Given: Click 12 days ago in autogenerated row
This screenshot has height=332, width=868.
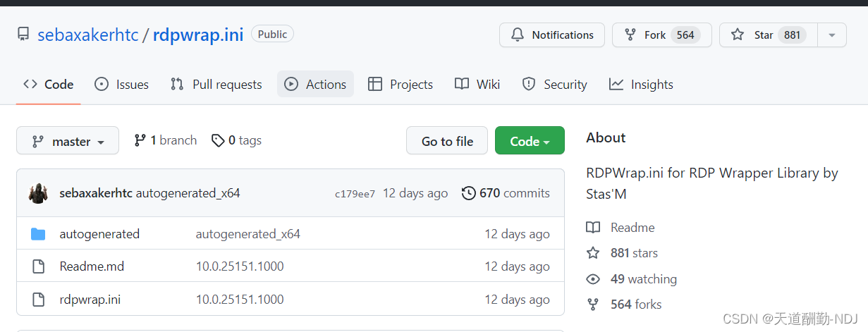Looking at the screenshot, I should tap(517, 234).
